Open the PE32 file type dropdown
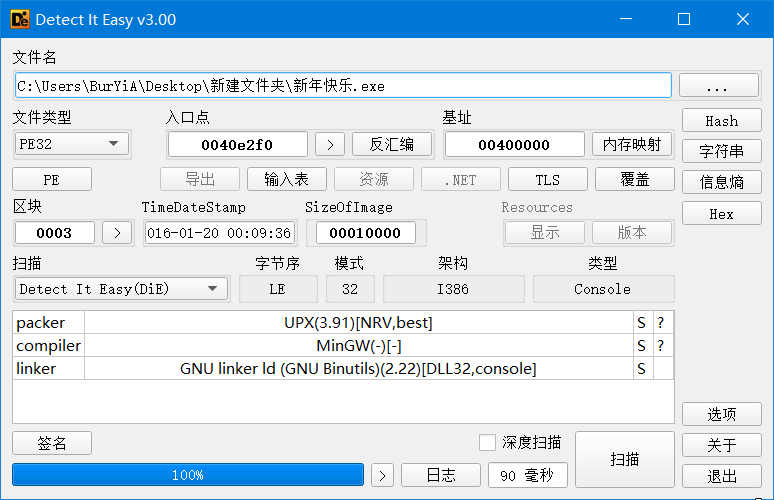The height and width of the screenshot is (500, 774). 72,144
